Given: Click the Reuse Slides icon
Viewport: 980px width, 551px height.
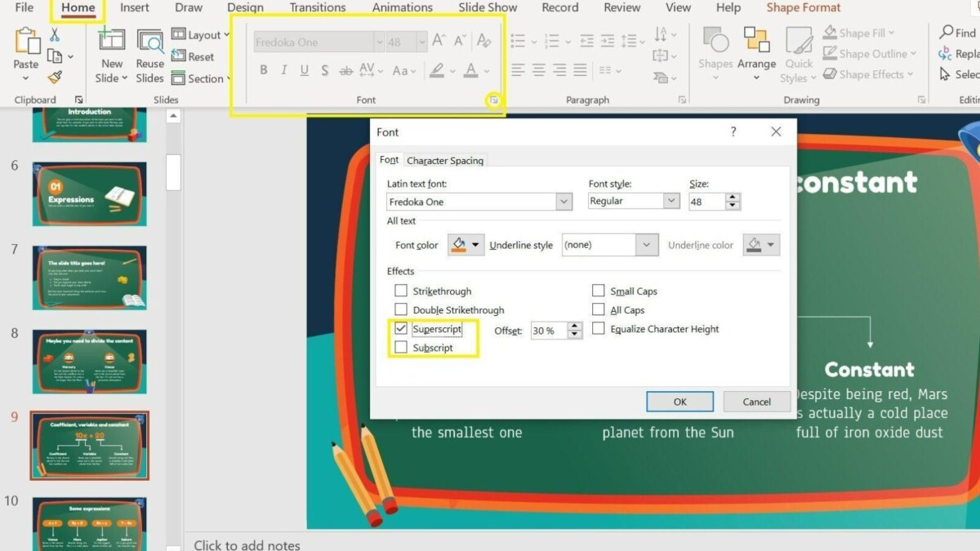Looking at the screenshot, I should click(150, 41).
